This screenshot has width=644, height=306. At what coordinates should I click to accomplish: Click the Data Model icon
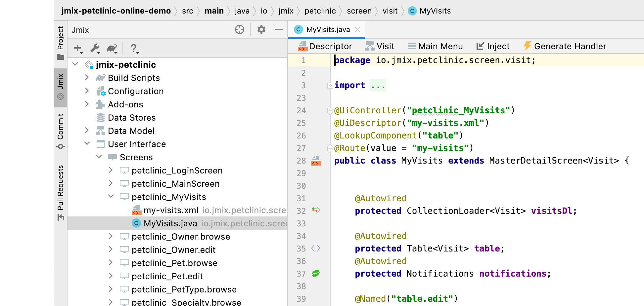pos(101,131)
